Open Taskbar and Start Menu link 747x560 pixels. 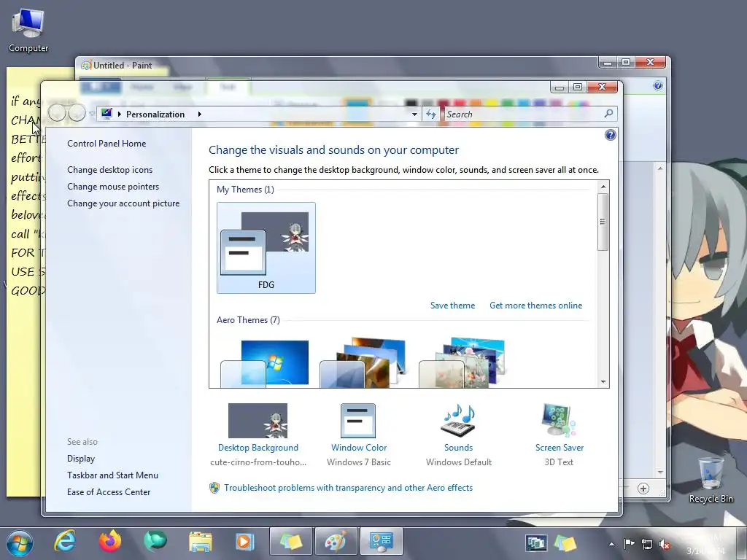click(112, 475)
